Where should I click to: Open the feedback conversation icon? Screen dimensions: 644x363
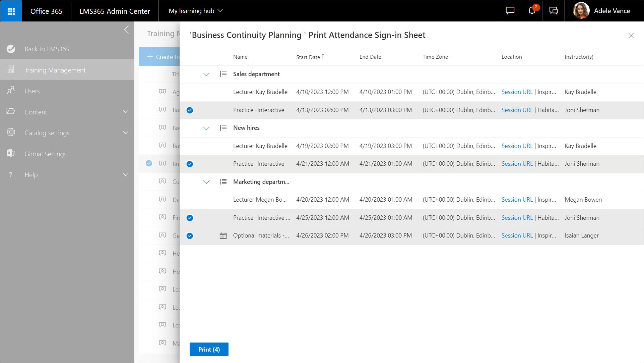coord(554,11)
